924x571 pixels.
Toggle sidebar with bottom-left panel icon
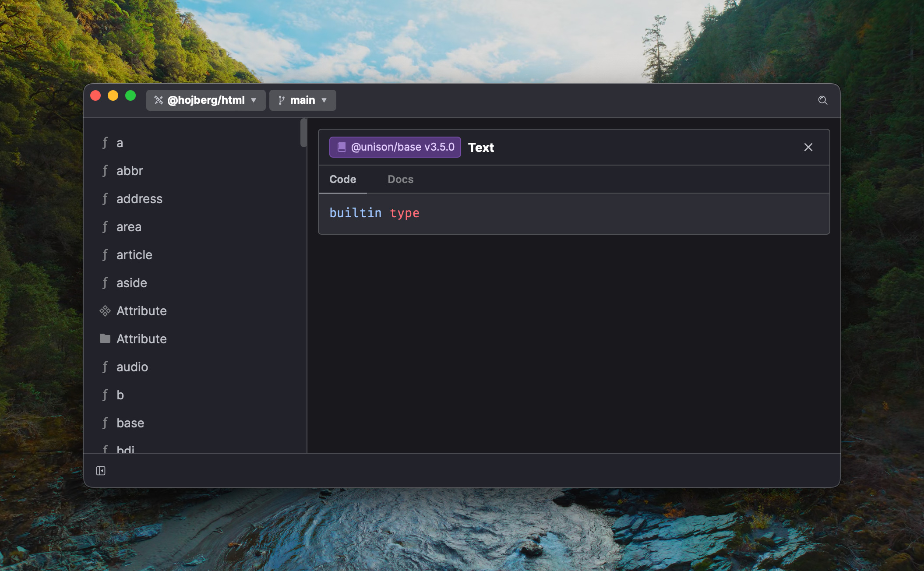(x=101, y=471)
